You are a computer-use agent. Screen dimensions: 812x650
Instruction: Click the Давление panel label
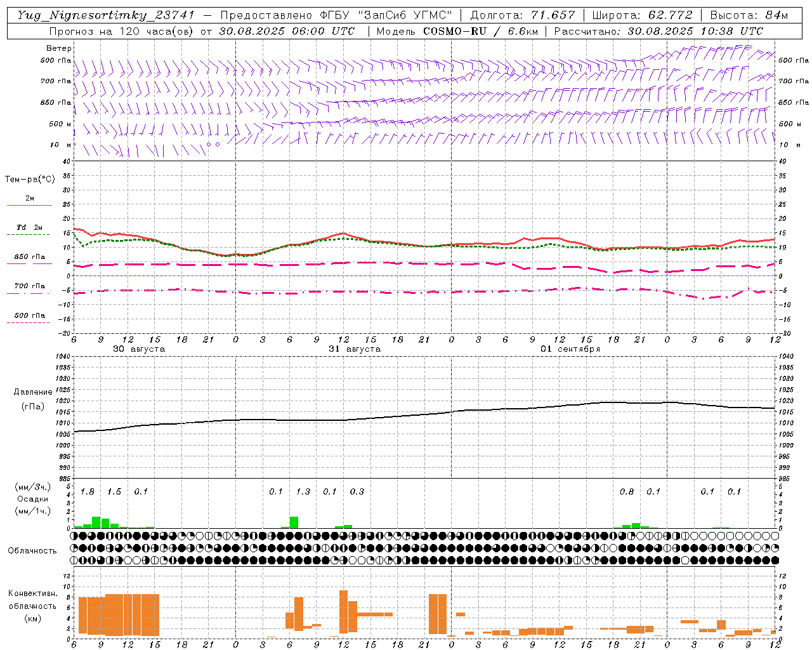[33, 392]
